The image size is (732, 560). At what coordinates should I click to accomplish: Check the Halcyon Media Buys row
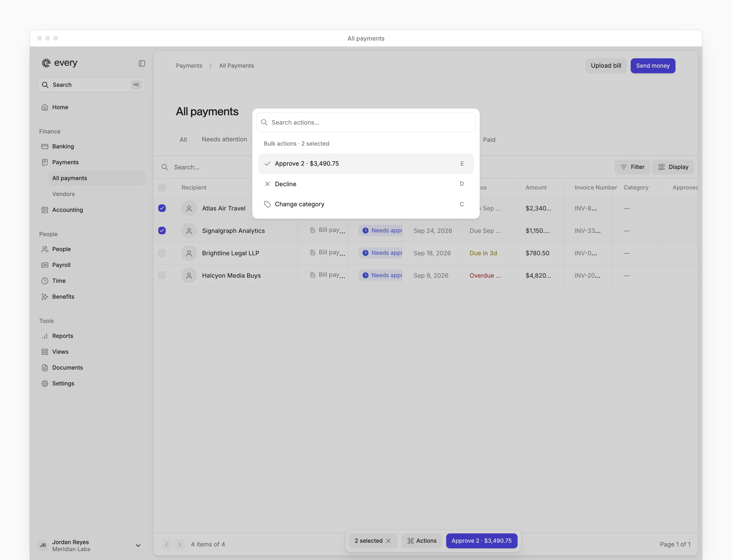point(162,275)
